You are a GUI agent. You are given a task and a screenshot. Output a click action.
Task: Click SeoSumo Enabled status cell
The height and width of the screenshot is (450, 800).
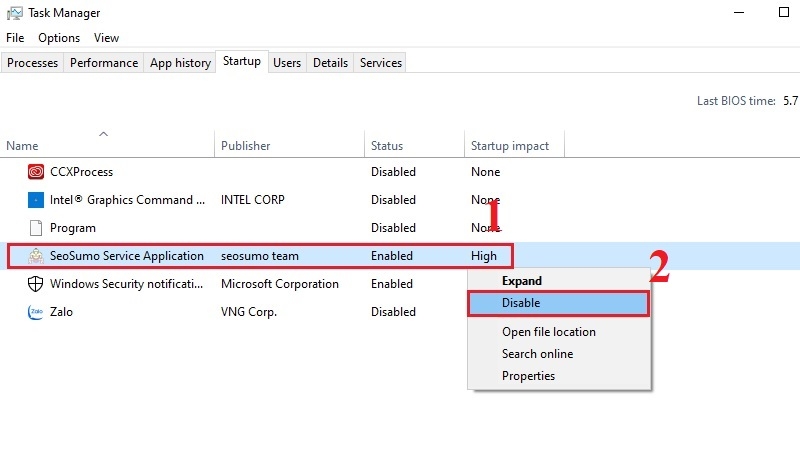pyautogui.click(x=392, y=256)
